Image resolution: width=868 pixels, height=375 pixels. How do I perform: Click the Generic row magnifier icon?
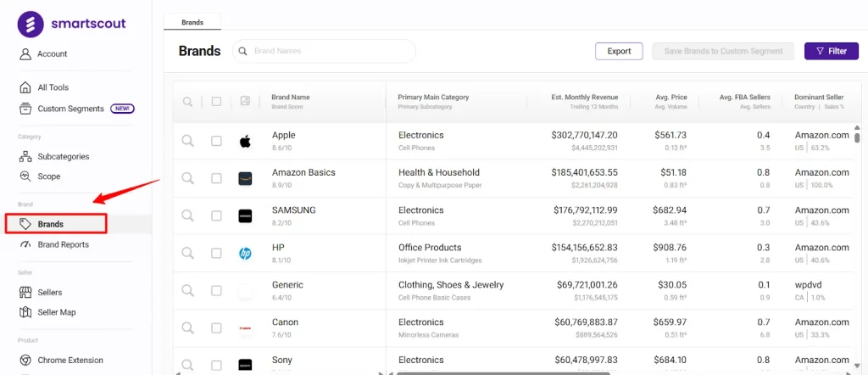point(188,290)
